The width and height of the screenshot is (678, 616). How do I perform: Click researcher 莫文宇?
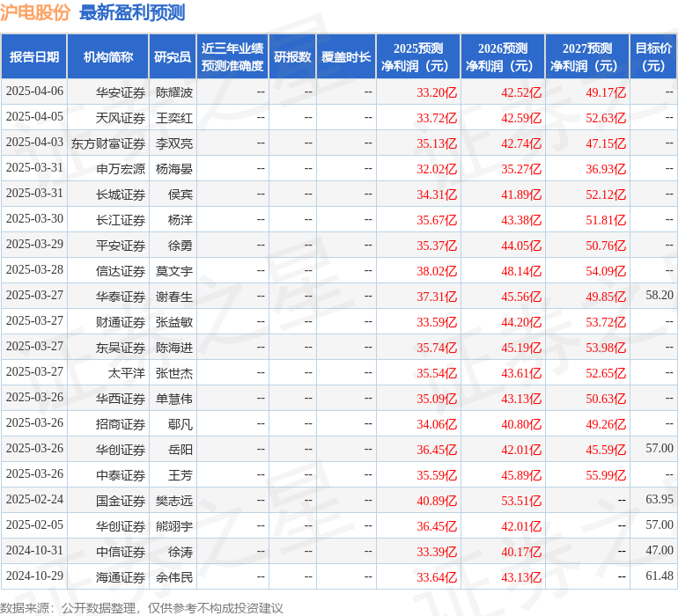[173, 271]
